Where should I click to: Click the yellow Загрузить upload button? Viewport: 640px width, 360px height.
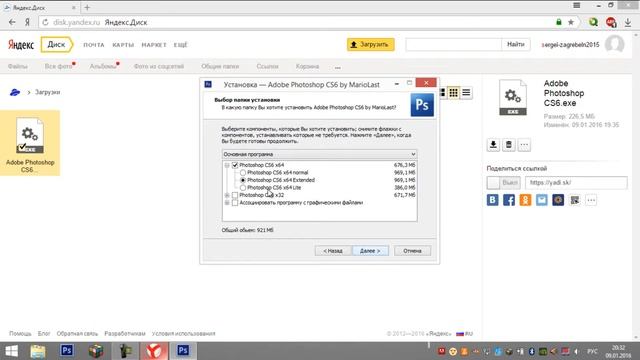click(371, 44)
